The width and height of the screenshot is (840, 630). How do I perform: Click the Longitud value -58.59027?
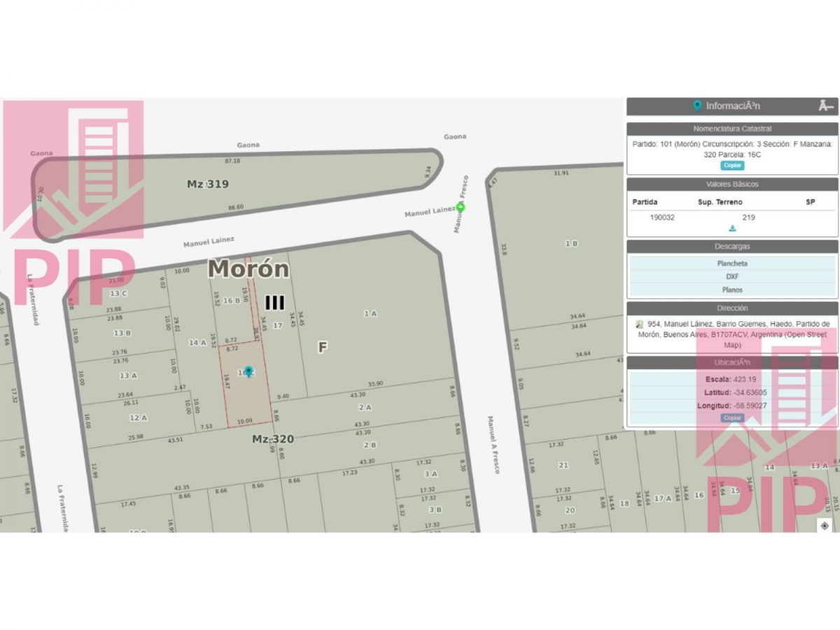pyautogui.click(x=750, y=405)
